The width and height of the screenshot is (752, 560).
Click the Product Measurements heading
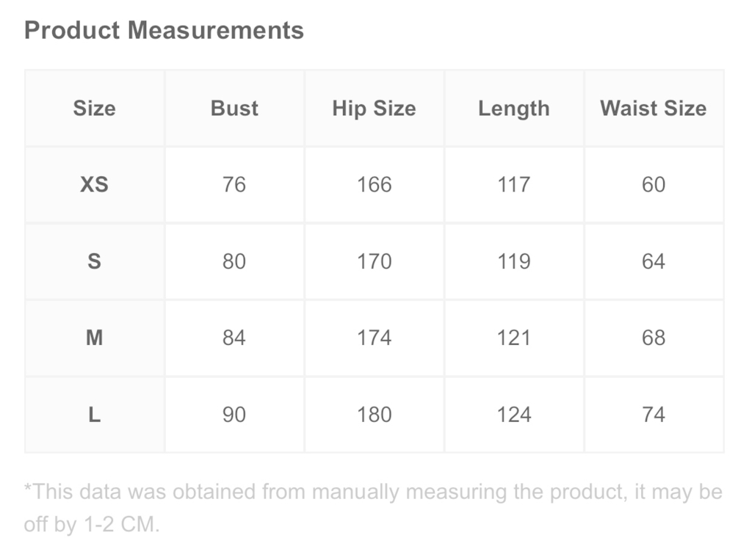pos(164,30)
